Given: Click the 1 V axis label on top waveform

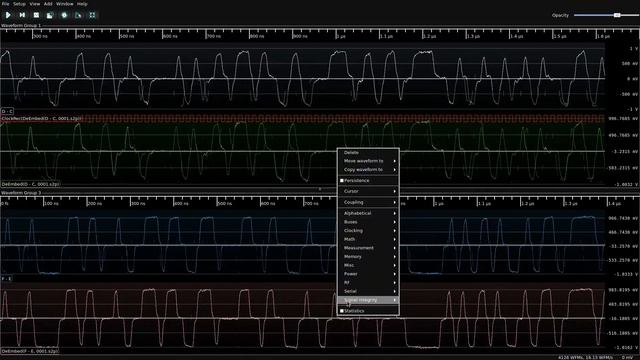Looking at the screenshot, I should 633,49.
